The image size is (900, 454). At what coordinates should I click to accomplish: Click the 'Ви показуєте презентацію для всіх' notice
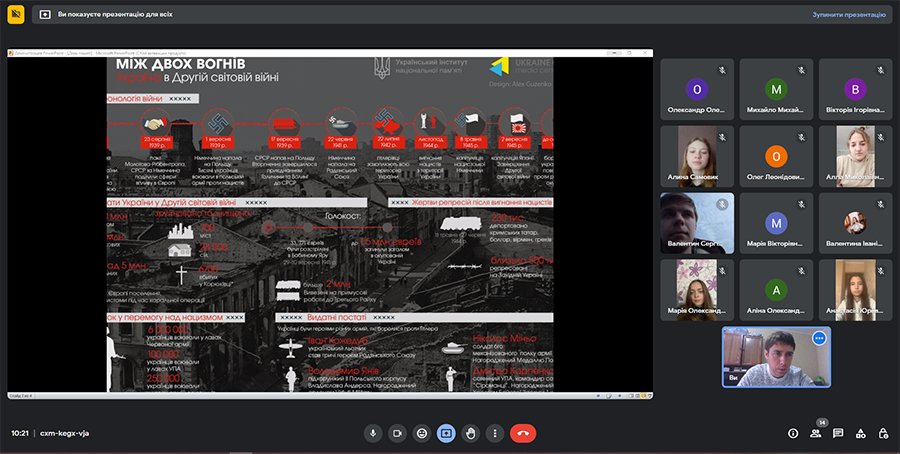point(115,14)
